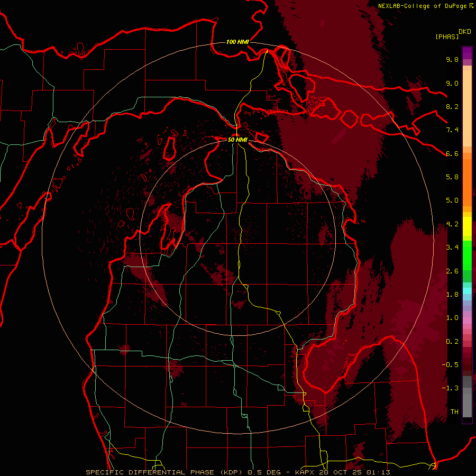Pick the pink band of the color scale
Image resolution: width=476 pixels, height=476 pixels.
467,321
